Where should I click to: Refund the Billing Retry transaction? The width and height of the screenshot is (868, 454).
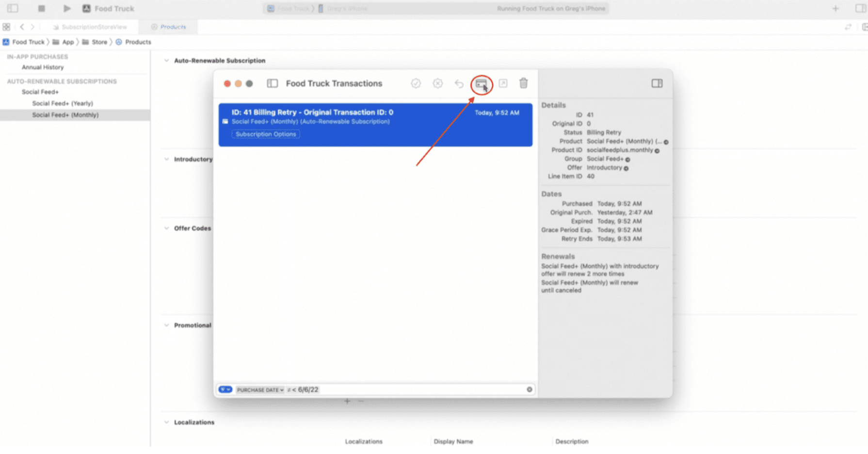459,83
